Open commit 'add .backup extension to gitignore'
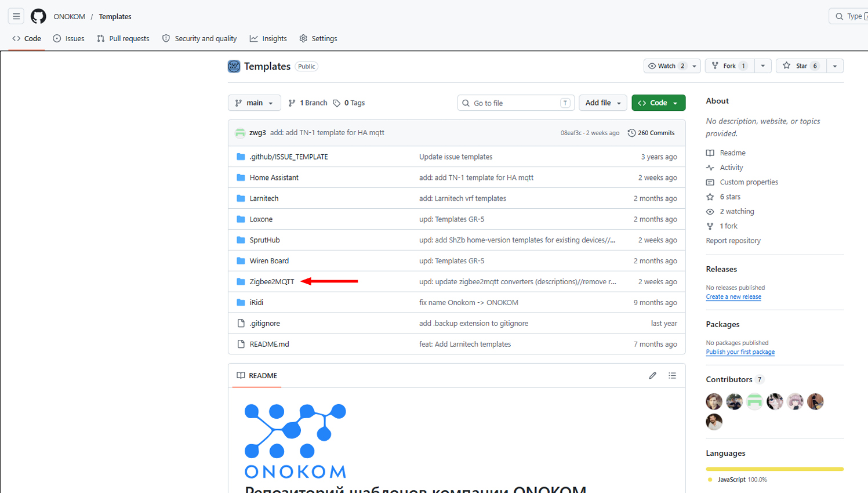This screenshot has height=493, width=868. pyautogui.click(x=474, y=324)
